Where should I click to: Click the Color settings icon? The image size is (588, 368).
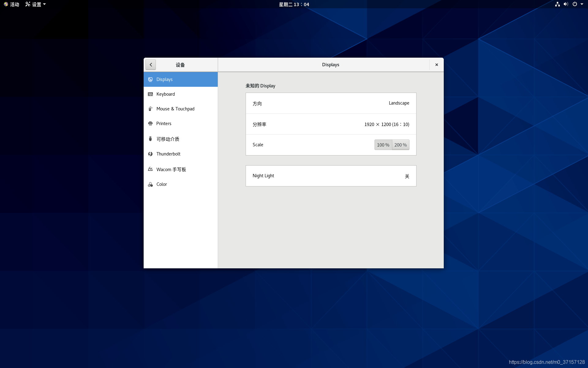click(x=150, y=184)
